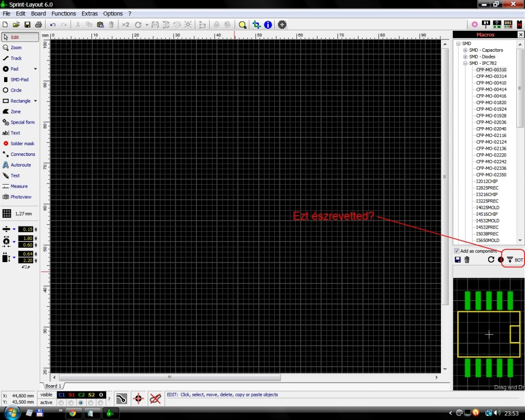Click the macro delete trash icon
525x420 pixels.
467,259
